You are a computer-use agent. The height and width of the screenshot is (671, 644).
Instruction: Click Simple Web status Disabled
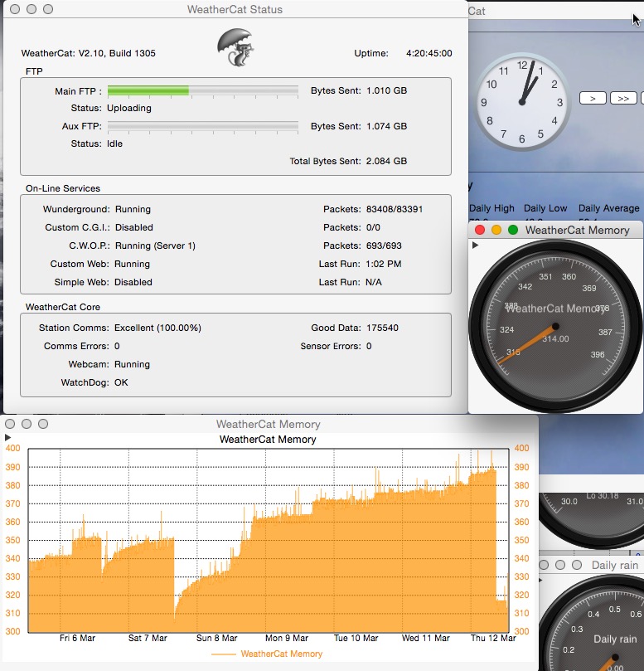133,282
